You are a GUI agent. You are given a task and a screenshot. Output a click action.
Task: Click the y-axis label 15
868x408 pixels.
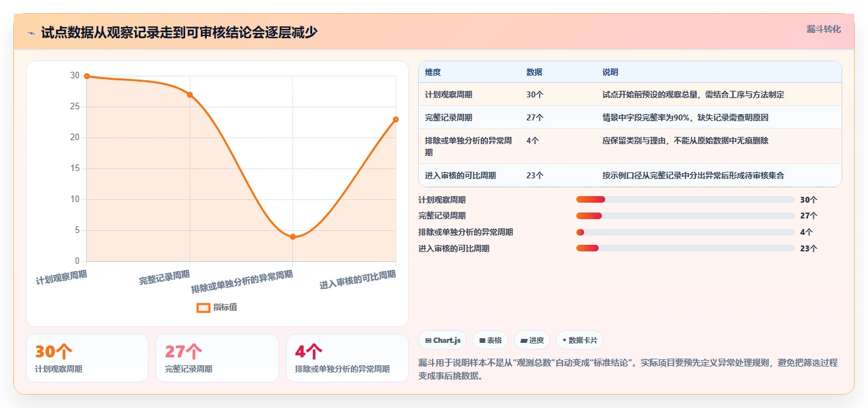pos(75,168)
